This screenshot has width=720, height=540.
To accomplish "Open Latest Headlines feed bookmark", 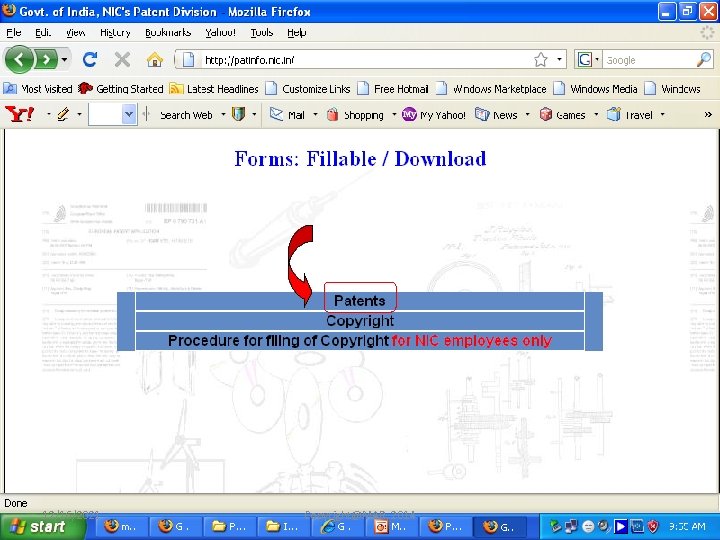I will [x=214, y=89].
